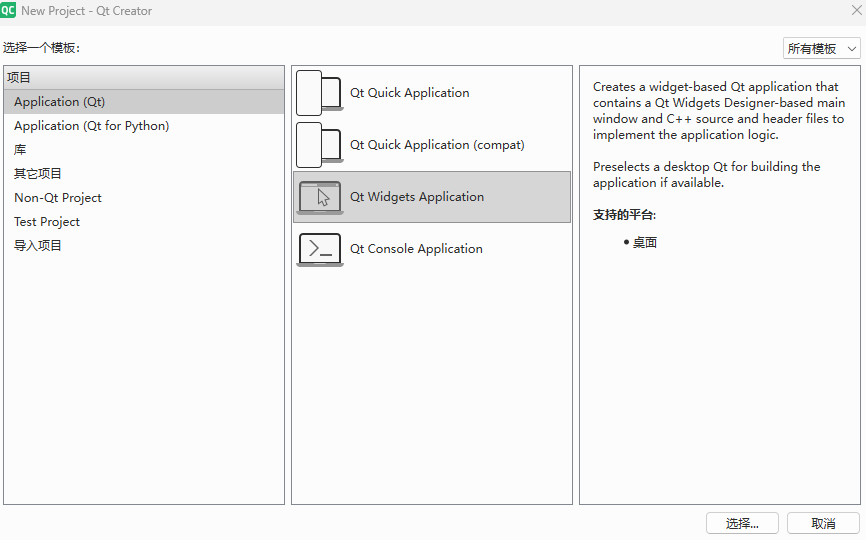Choose Qt Quick Application (compat) label
Screen dimensions: 866x540
[437, 145]
